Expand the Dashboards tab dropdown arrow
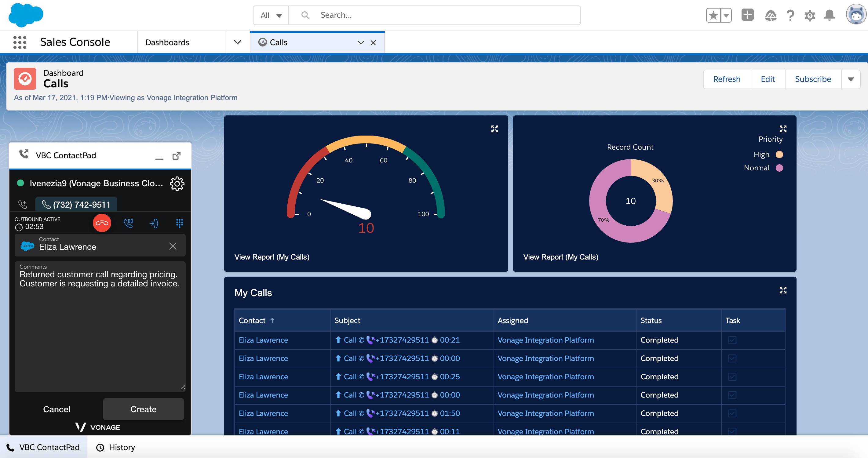 237,42
